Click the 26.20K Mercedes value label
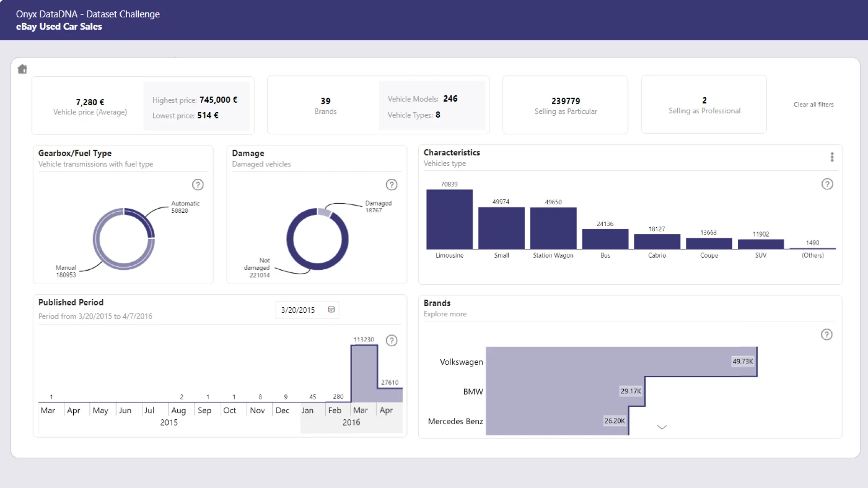Screen dimensions: 868x488 tap(615, 421)
